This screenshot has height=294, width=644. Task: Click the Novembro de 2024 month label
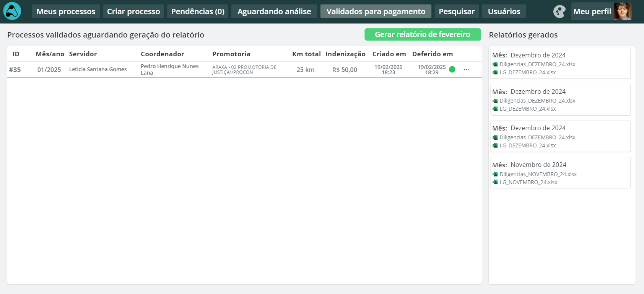[x=538, y=165]
